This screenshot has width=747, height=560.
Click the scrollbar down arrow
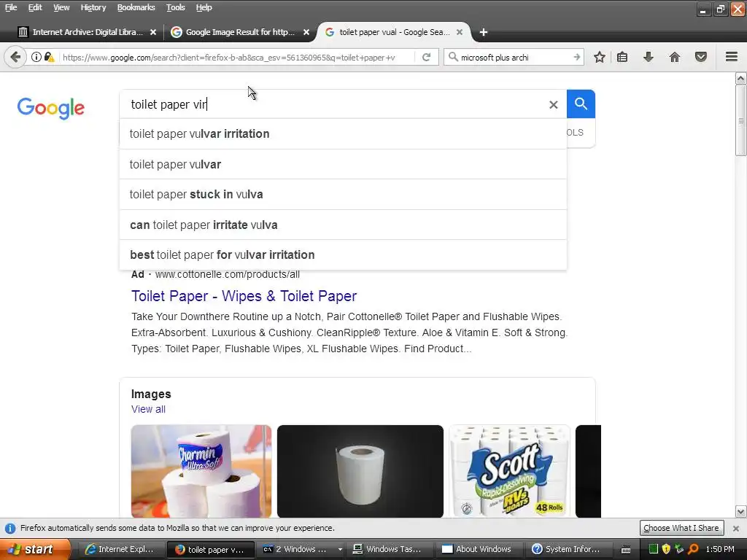coord(741,512)
